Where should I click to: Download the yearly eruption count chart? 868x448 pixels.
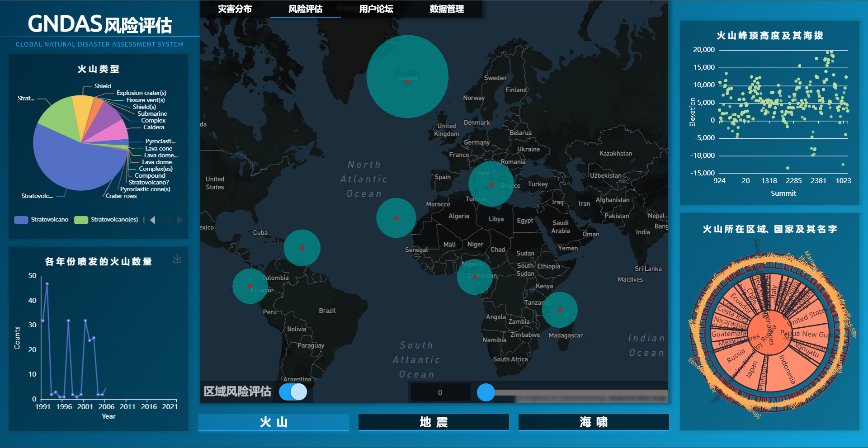coord(177,259)
